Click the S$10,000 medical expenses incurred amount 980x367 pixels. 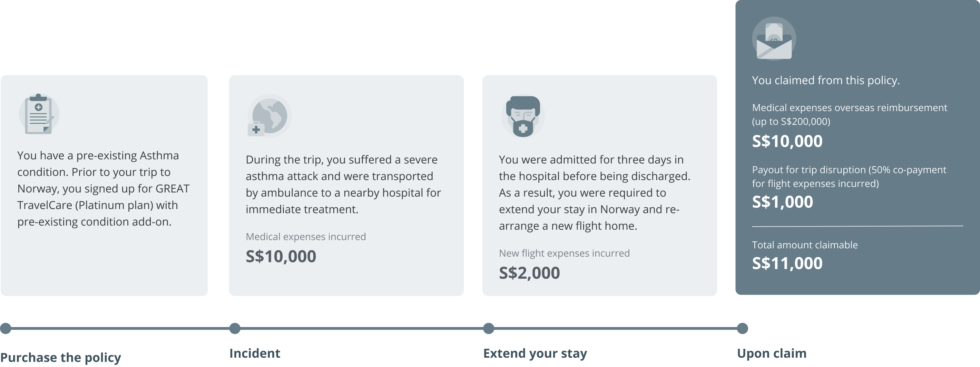tap(281, 256)
